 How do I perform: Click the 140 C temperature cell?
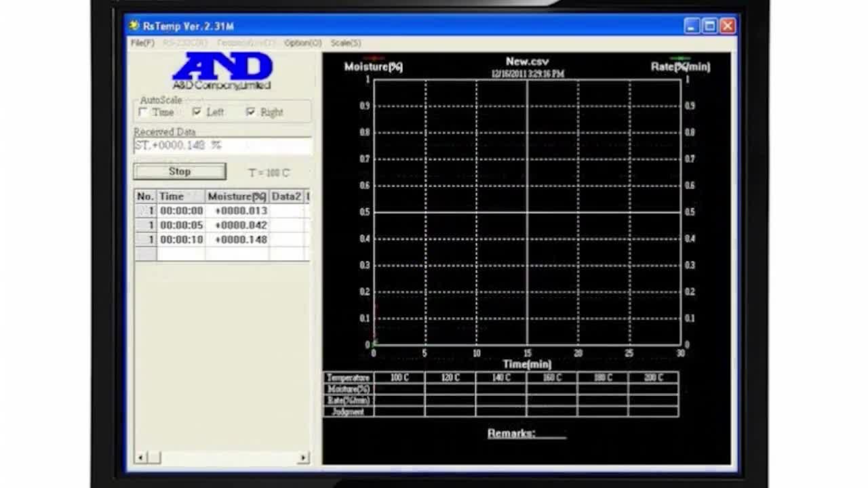(x=501, y=378)
